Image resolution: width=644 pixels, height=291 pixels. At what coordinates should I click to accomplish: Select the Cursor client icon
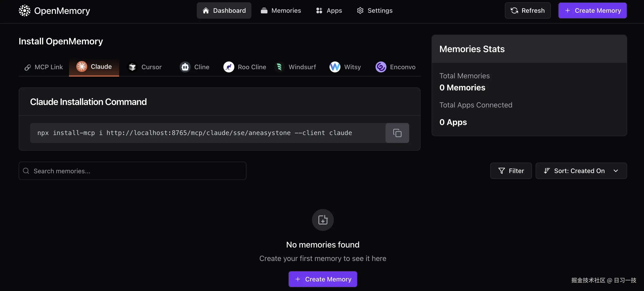coord(133,67)
